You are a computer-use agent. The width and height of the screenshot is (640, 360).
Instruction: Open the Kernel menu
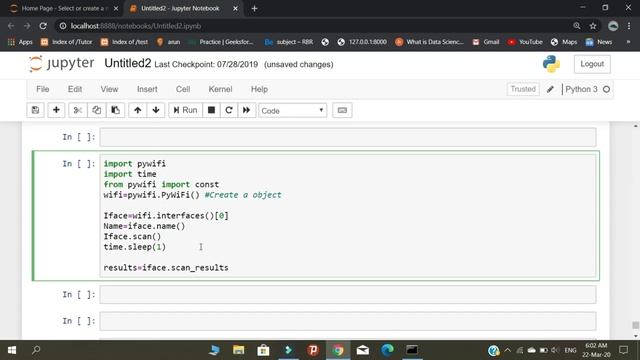point(220,89)
